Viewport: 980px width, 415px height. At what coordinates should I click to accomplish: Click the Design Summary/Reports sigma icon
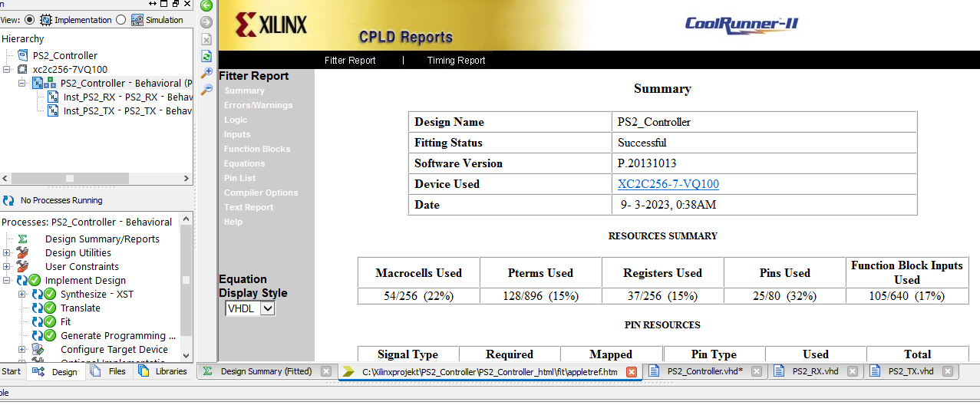pos(22,239)
